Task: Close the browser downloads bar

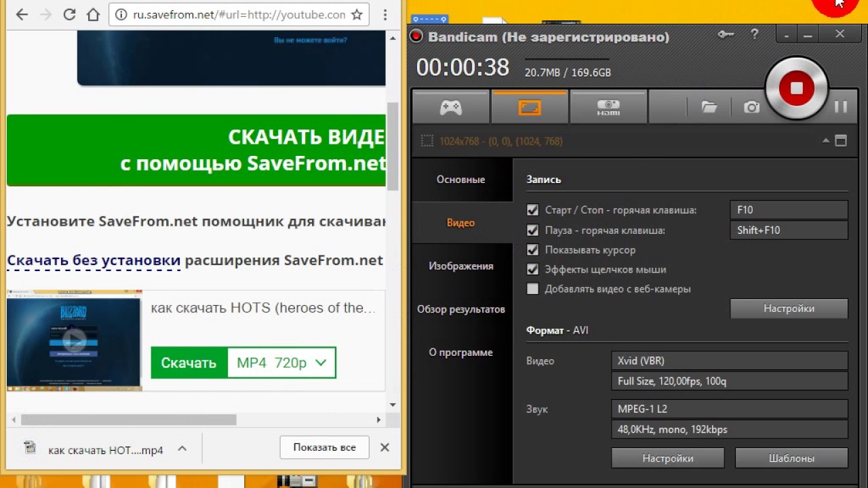Action: 384,447
